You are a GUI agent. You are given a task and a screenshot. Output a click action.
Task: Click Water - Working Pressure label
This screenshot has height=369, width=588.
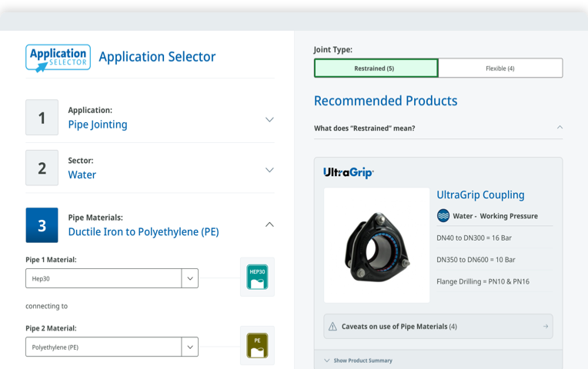point(496,216)
